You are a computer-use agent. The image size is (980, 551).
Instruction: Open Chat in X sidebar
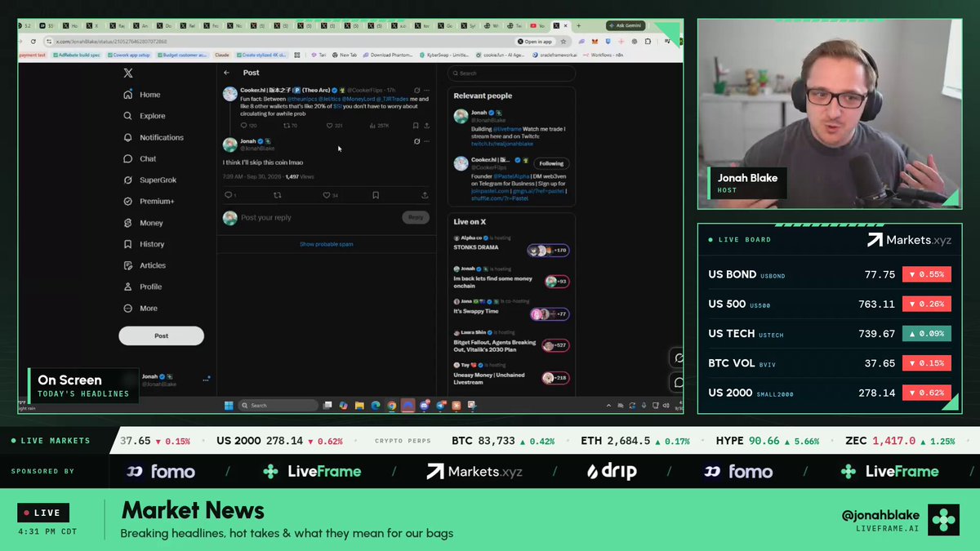click(x=140, y=158)
